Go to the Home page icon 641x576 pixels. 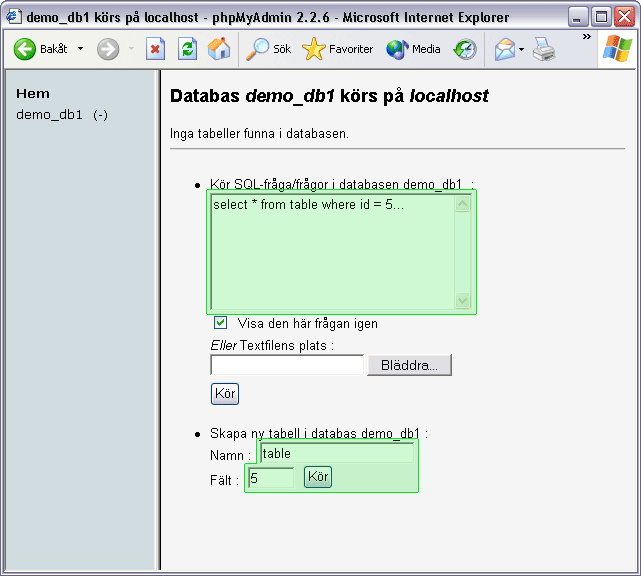pyautogui.click(x=218, y=49)
